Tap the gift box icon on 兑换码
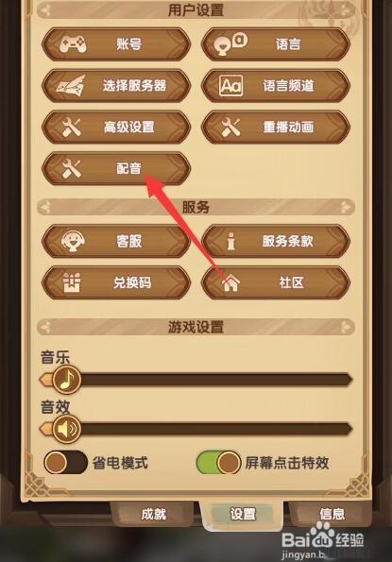 72,282
